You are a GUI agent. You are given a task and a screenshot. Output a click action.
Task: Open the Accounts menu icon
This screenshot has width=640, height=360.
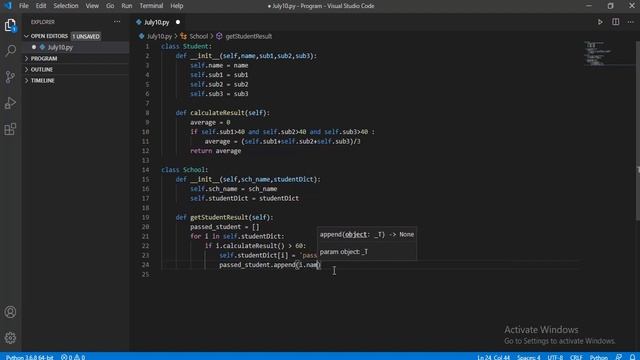click(10, 312)
